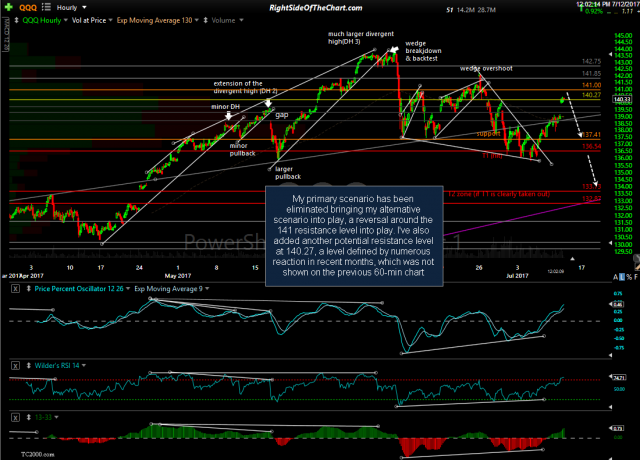Expand Exp Moving Average 130 dropdown
Screen dimensions: 640x460
point(197,20)
